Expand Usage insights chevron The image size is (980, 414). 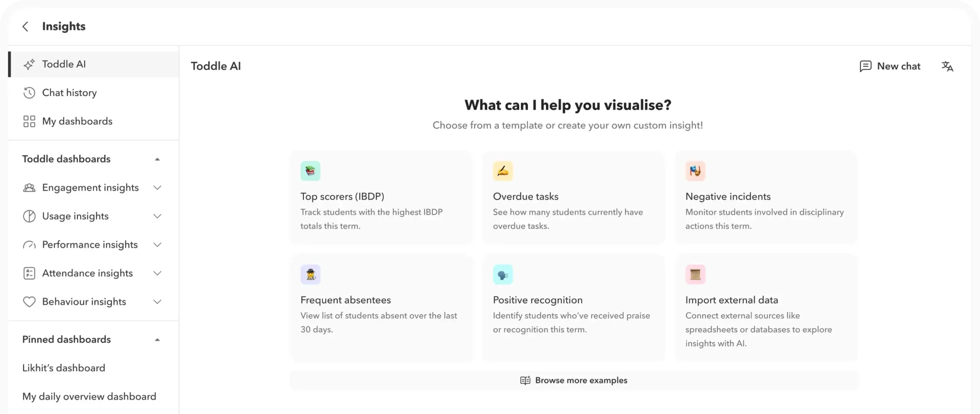point(157,216)
